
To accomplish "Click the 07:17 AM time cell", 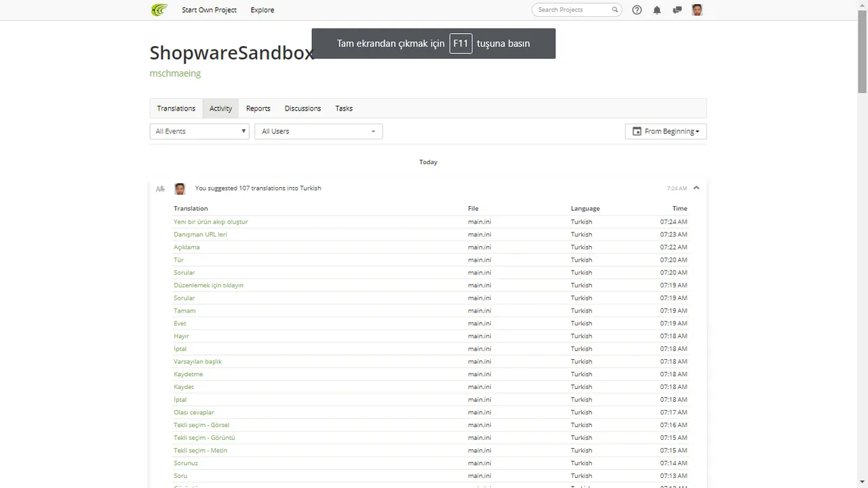I will pyautogui.click(x=674, y=412).
